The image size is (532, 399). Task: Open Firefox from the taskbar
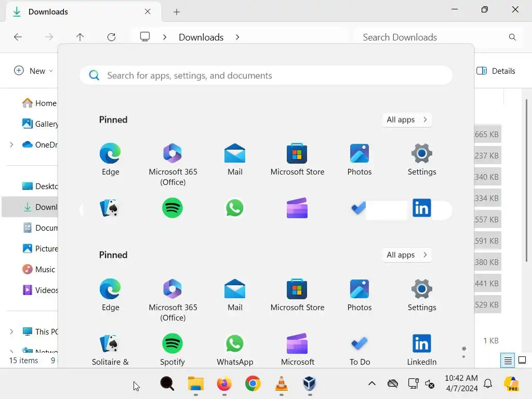224,384
